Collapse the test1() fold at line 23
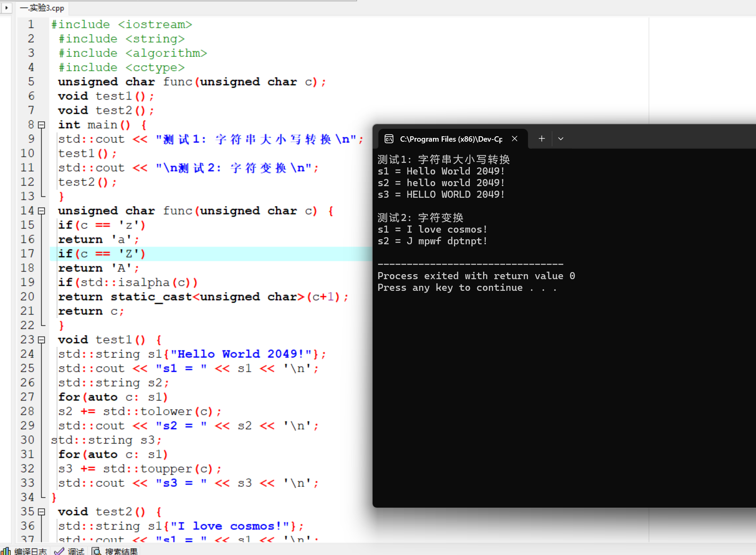This screenshot has width=756, height=555. tap(42, 340)
